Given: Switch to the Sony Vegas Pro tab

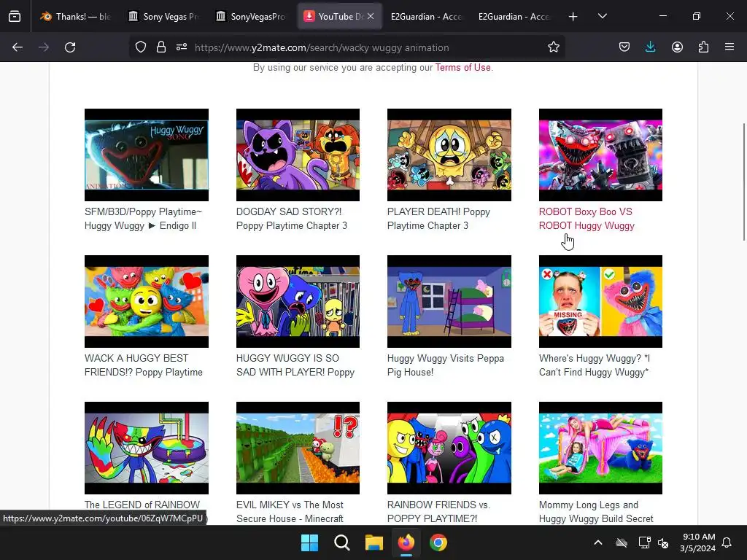Looking at the screenshot, I should (x=164, y=17).
